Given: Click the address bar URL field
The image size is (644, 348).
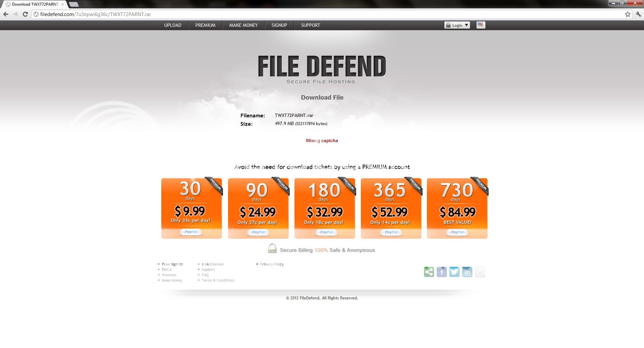Looking at the screenshot, I should (302, 14).
